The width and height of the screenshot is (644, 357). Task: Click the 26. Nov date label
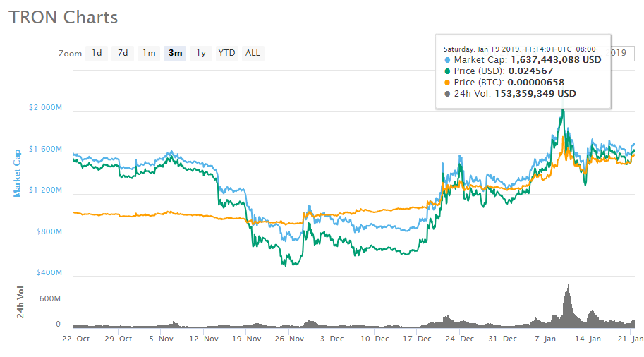click(289, 339)
